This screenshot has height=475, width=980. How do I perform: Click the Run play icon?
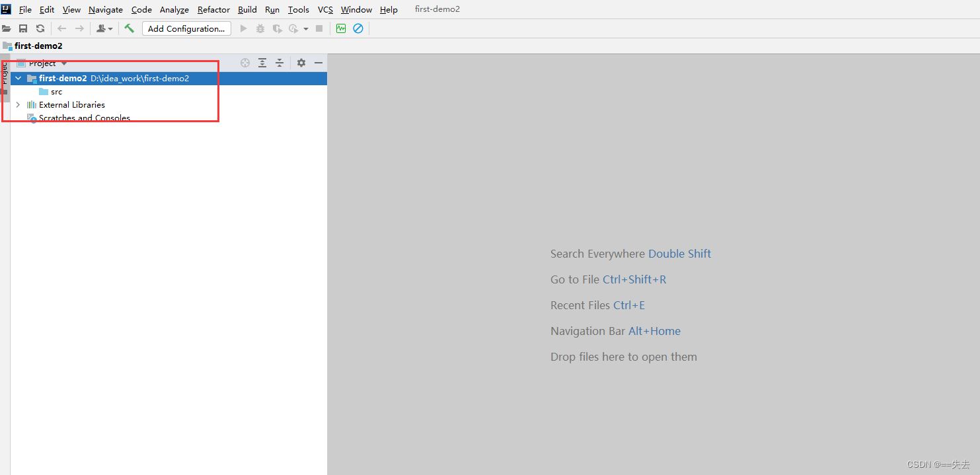(x=243, y=28)
